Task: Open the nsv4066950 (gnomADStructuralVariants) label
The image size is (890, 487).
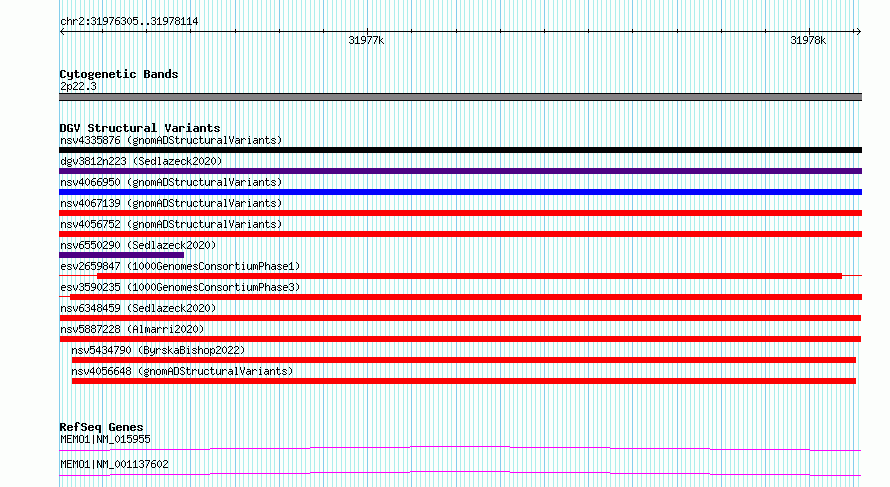Action: [x=171, y=182]
